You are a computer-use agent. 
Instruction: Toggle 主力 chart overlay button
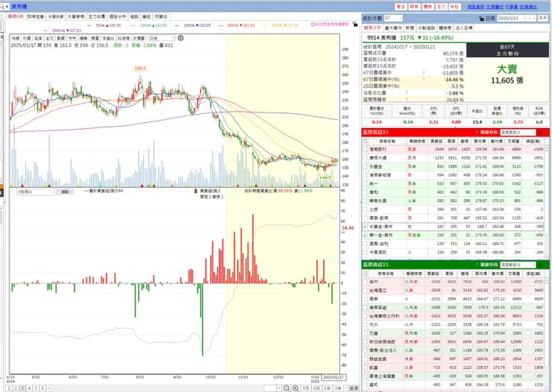point(49,38)
